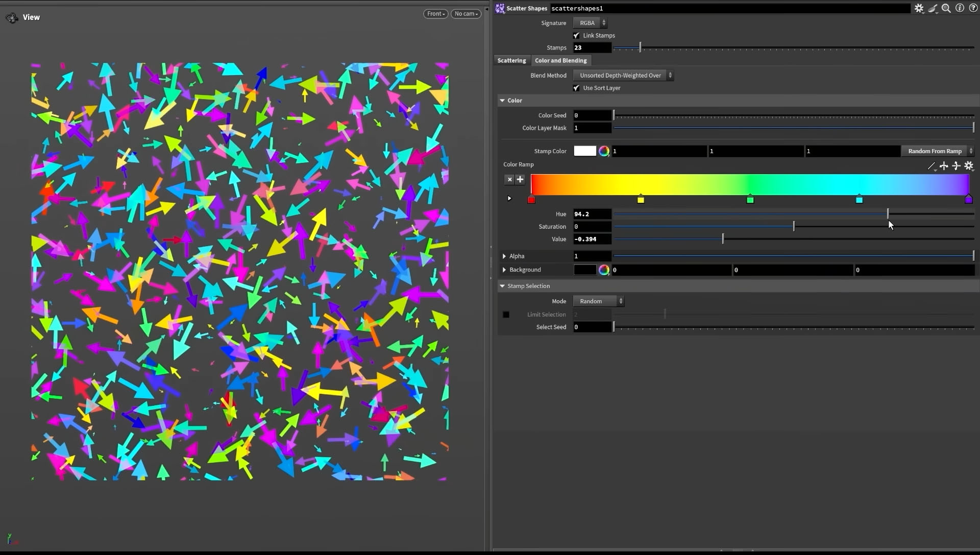Viewport: 980px width, 555px height.
Task: Open ramp interpolation line icon menu
Action: 932,166
